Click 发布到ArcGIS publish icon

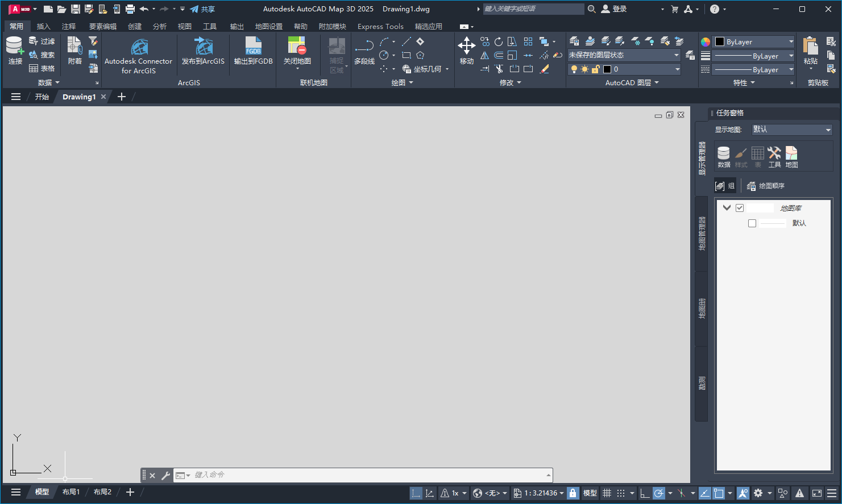pos(203,51)
